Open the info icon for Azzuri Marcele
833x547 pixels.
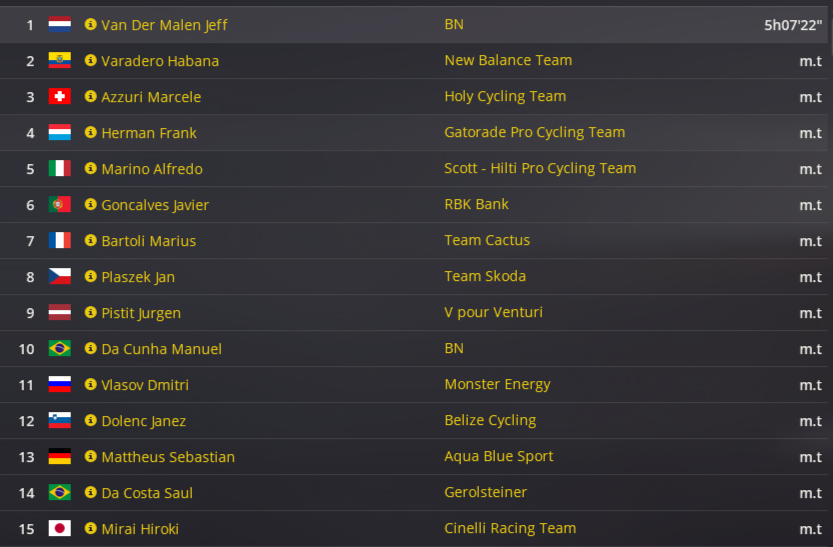pyautogui.click(x=91, y=96)
